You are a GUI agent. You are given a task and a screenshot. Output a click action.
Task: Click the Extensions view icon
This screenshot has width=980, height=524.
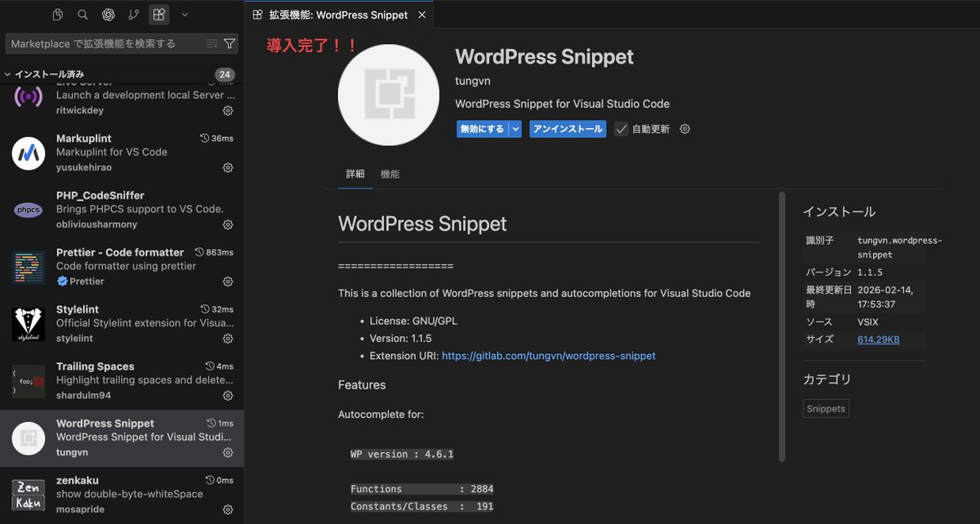(x=158, y=15)
